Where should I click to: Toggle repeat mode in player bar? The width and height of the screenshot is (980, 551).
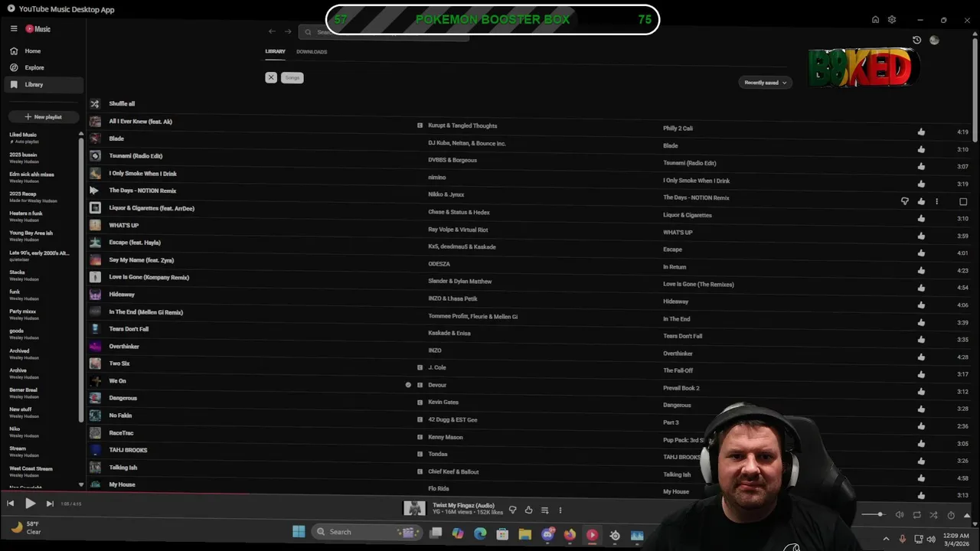point(917,515)
